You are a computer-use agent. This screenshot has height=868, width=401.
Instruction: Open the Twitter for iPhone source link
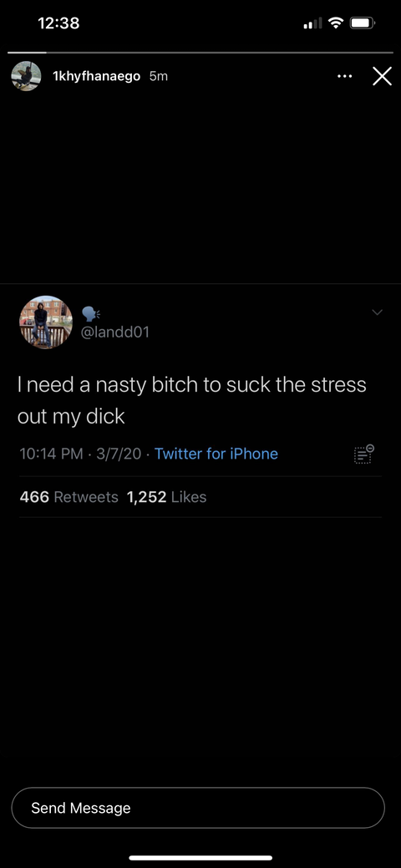tap(216, 454)
